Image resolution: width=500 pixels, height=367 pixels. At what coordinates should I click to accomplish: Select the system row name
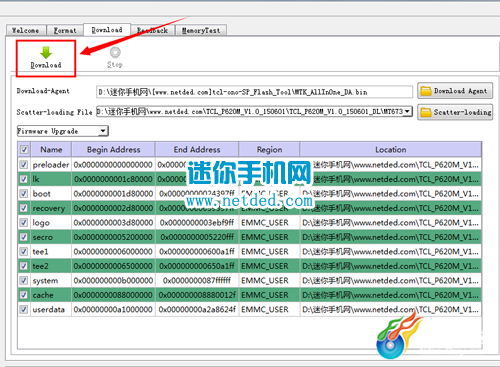point(45,281)
